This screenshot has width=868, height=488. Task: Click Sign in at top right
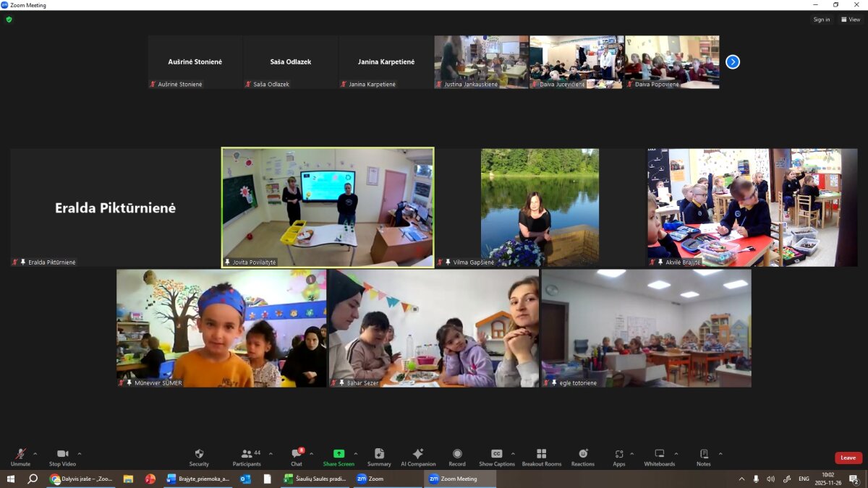821,20
